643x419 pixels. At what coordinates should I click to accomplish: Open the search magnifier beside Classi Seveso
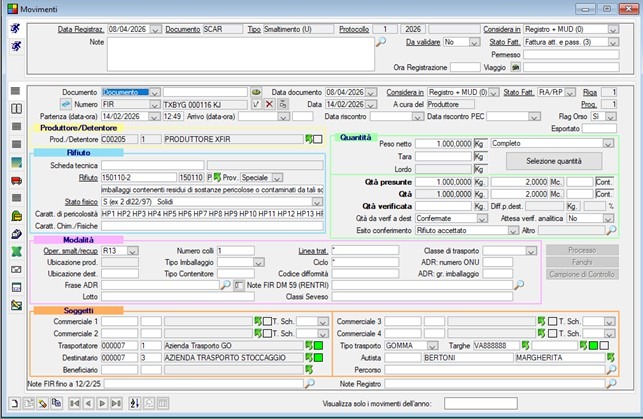(519, 285)
